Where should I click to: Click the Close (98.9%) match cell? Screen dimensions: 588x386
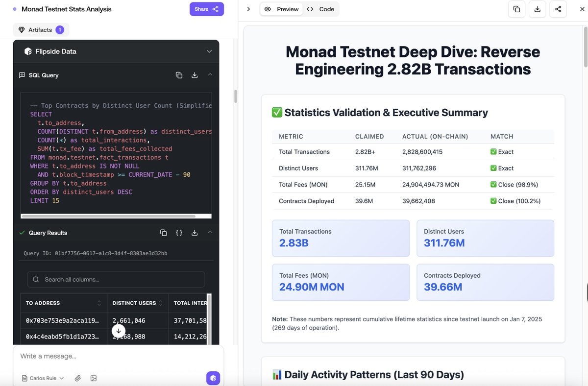(x=514, y=185)
